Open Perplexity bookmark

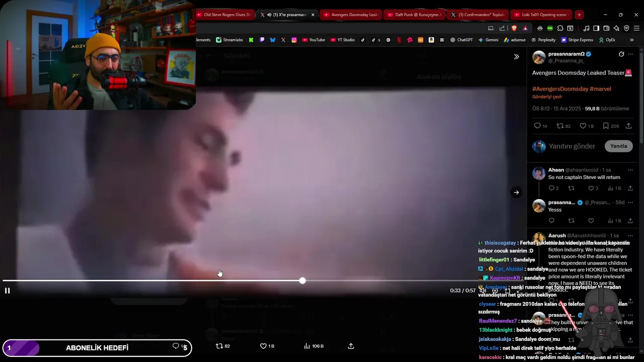[x=543, y=40]
